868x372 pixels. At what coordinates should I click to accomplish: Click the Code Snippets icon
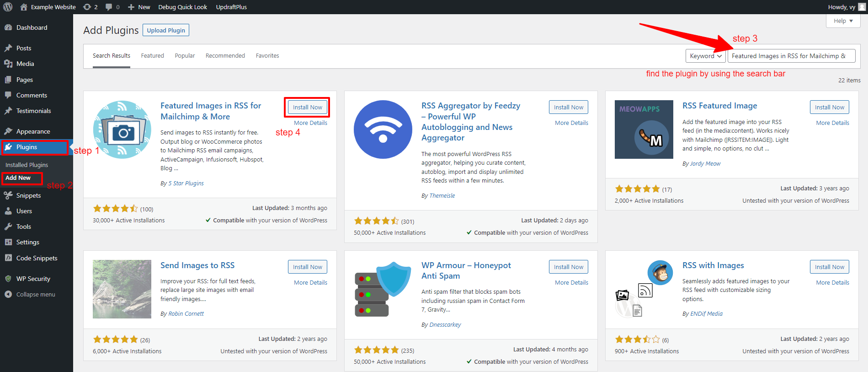coord(8,258)
